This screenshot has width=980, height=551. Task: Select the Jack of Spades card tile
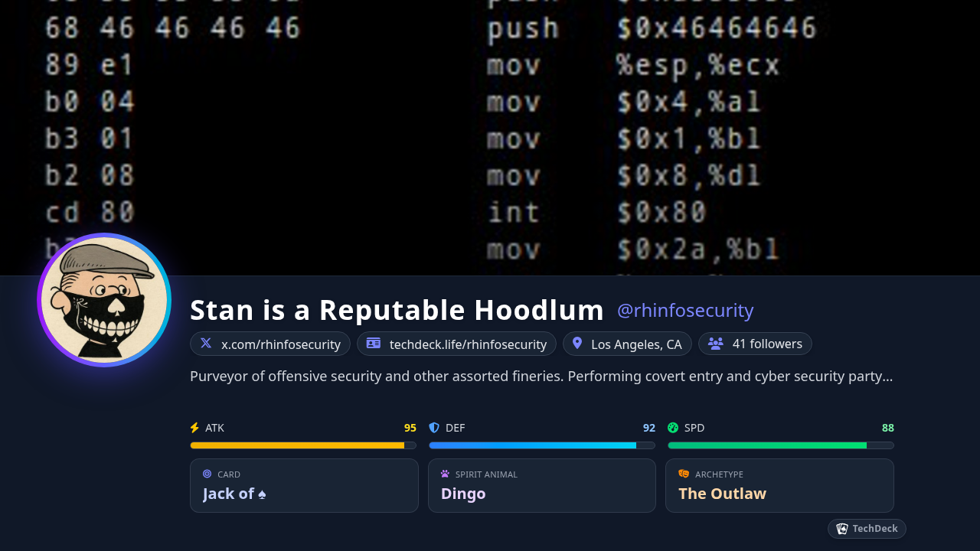(304, 485)
